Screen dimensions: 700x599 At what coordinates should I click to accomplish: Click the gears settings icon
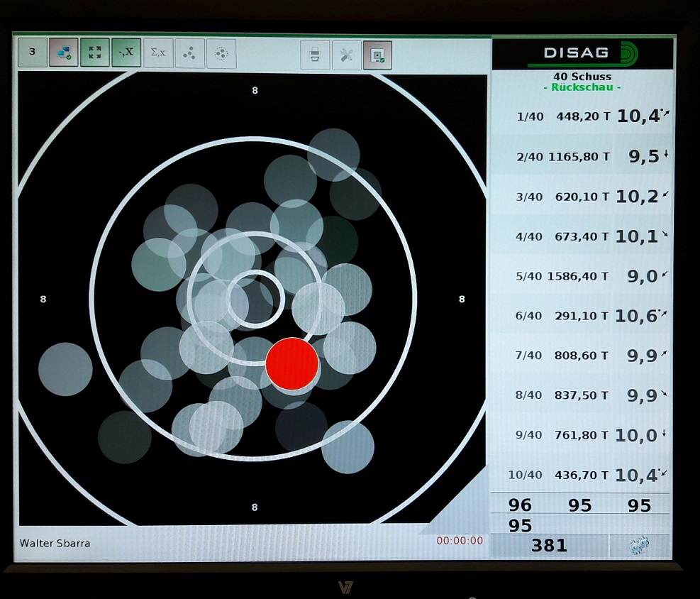(639, 545)
